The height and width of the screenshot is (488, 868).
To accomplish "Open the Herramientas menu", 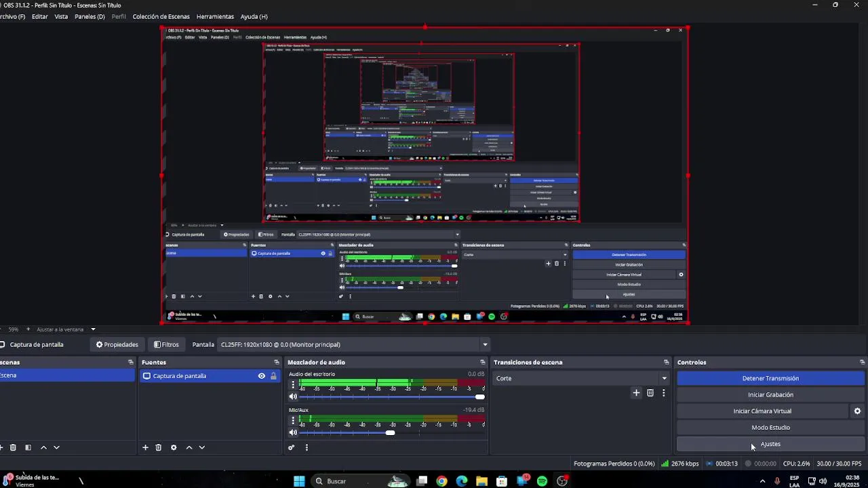I will click(215, 16).
